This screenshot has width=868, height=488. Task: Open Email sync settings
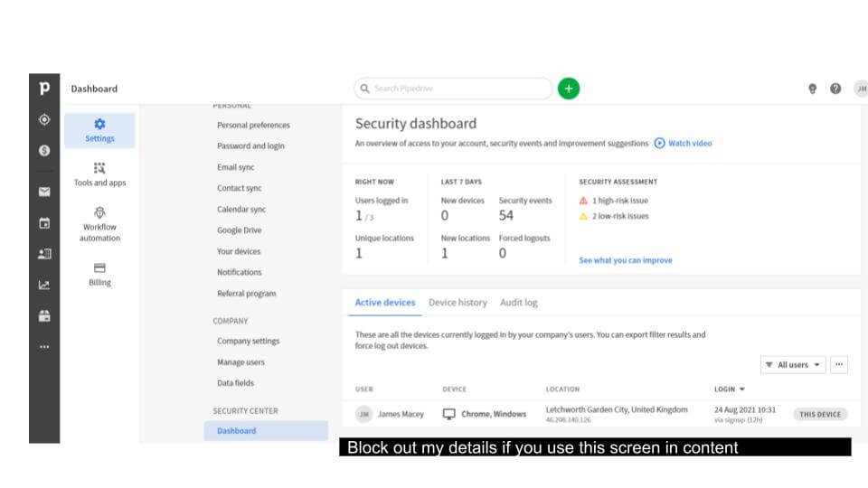236,167
